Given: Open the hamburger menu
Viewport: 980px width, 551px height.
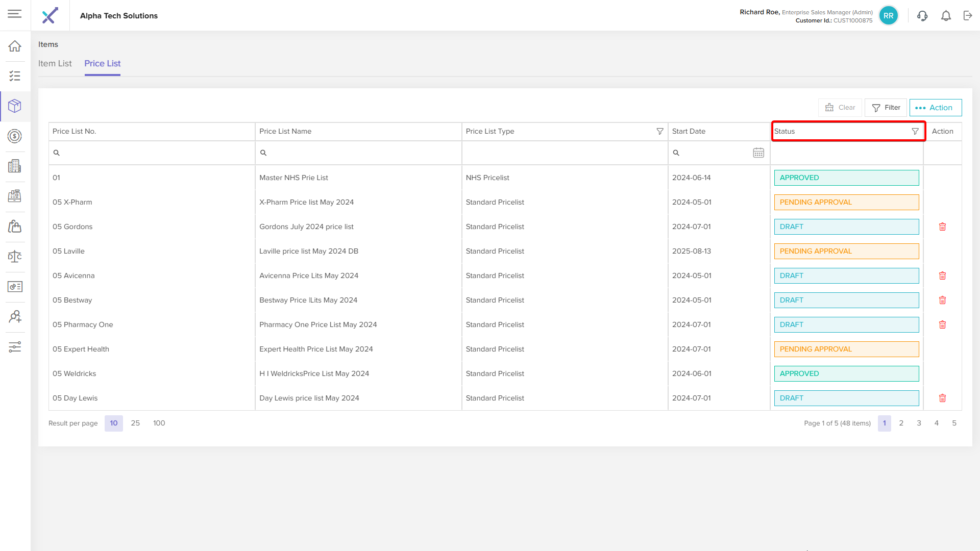Looking at the screenshot, I should point(15,14).
